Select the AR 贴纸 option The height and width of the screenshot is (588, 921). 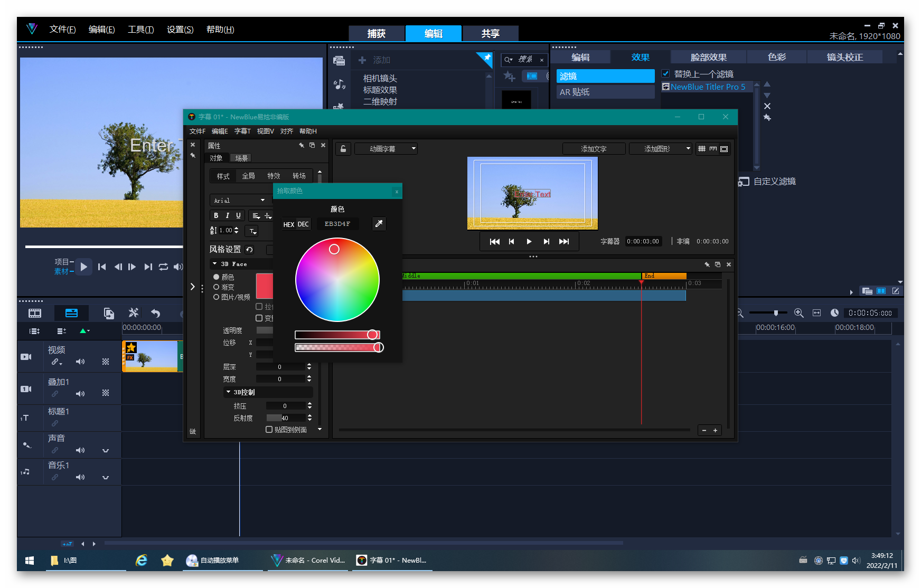tap(606, 92)
